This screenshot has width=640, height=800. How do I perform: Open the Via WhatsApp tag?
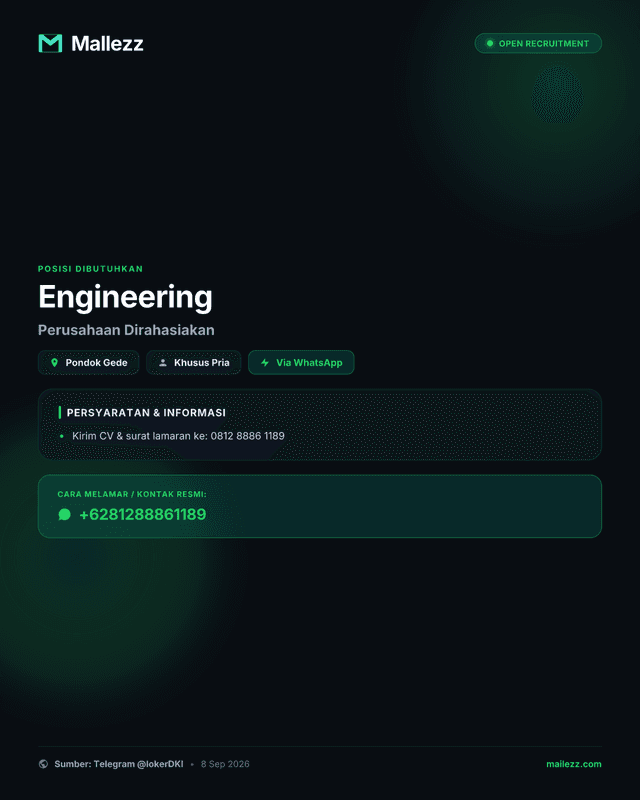click(301, 363)
